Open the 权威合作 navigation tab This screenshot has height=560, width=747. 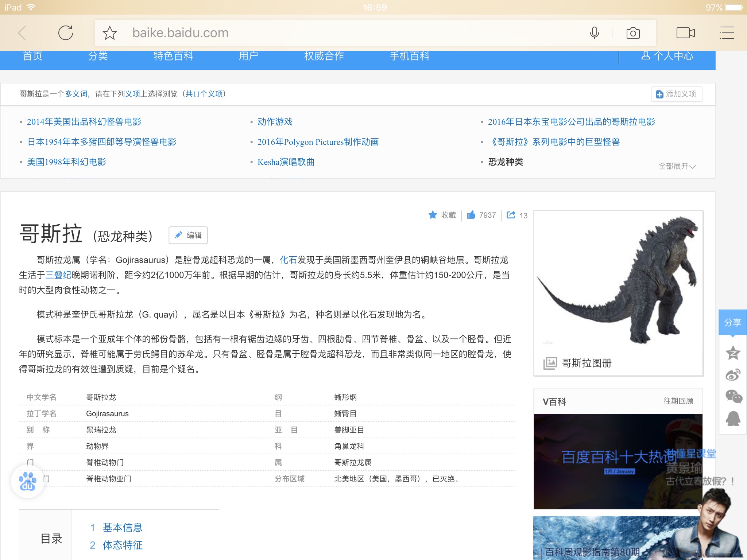click(324, 56)
